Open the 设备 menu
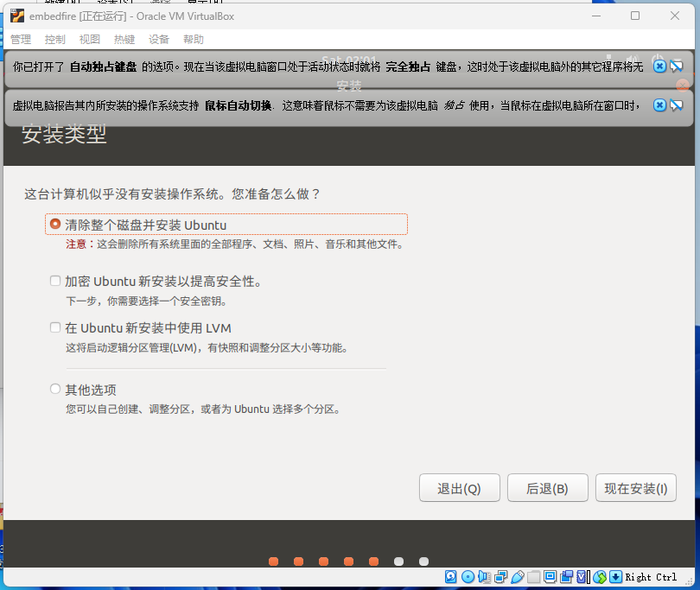 (159, 40)
